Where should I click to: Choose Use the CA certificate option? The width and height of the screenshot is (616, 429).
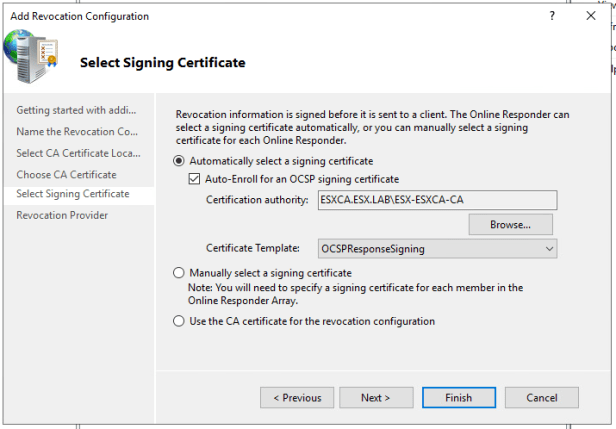pyautogui.click(x=179, y=321)
